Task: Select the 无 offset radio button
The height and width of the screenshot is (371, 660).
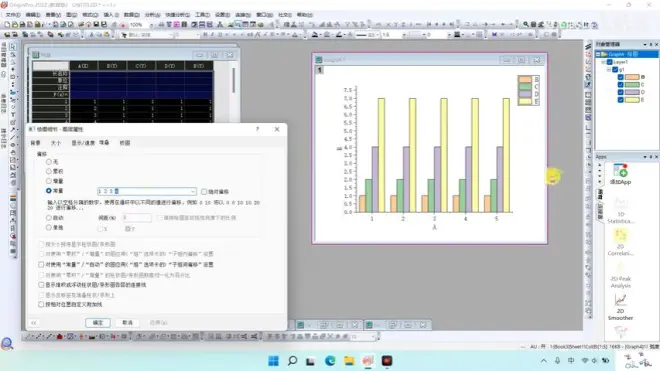Action: 49,162
